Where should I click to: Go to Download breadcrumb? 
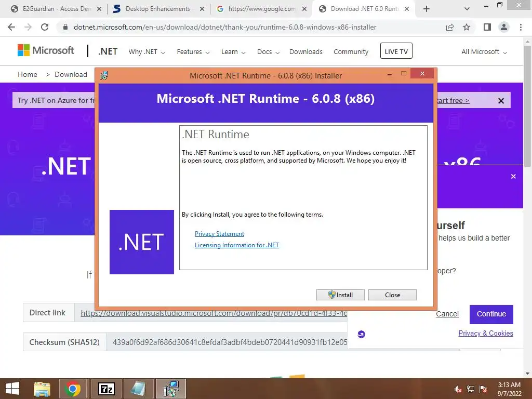[71, 74]
